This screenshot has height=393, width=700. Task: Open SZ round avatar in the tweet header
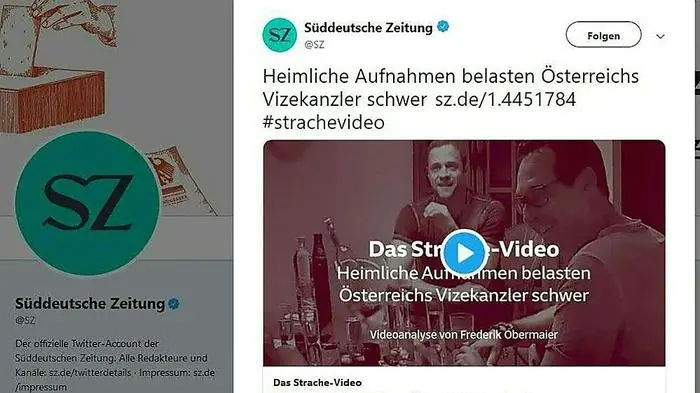coord(279,35)
